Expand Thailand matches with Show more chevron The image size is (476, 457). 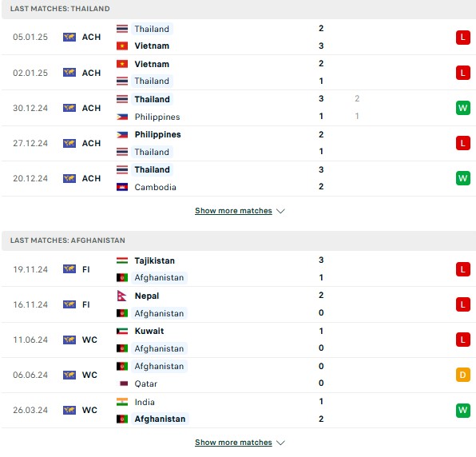click(x=280, y=211)
